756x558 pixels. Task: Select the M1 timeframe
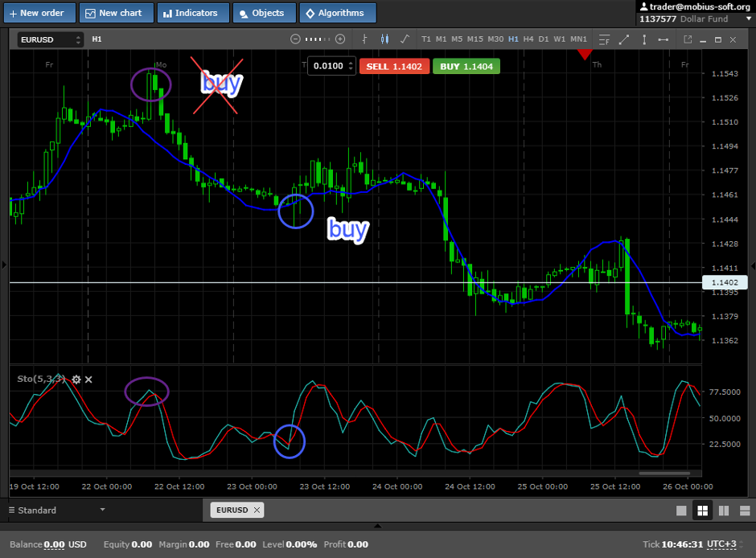pos(442,39)
